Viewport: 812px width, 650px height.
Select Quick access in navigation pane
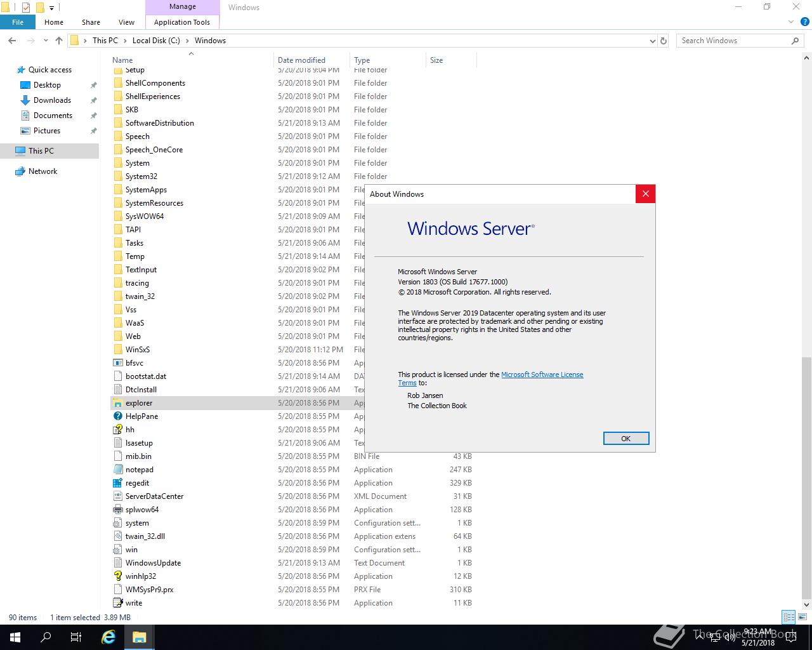50,70
